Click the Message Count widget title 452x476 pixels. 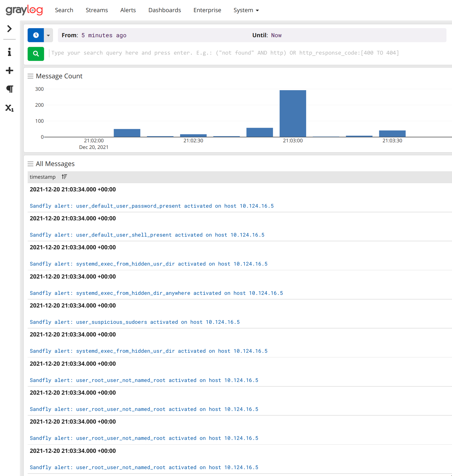click(x=59, y=76)
